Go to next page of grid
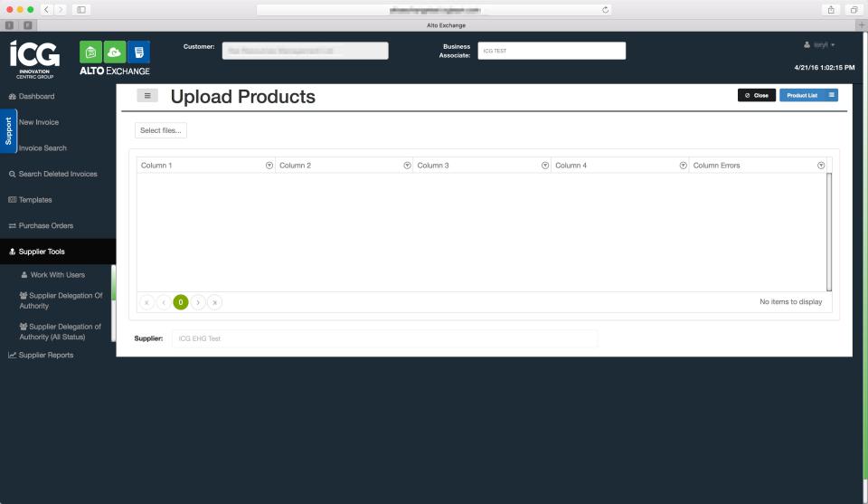Viewport: 868px width, 504px height. (198, 302)
